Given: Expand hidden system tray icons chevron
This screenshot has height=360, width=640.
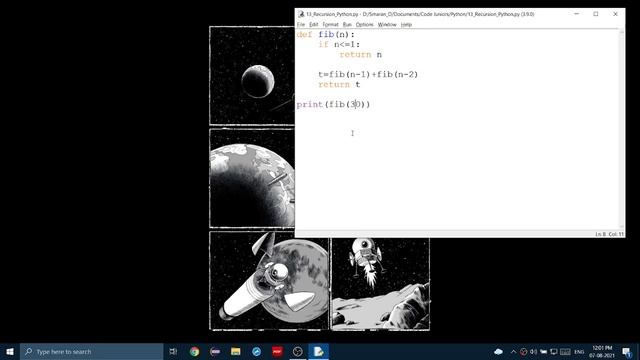Looking at the screenshot, I should pyautogui.click(x=513, y=351).
